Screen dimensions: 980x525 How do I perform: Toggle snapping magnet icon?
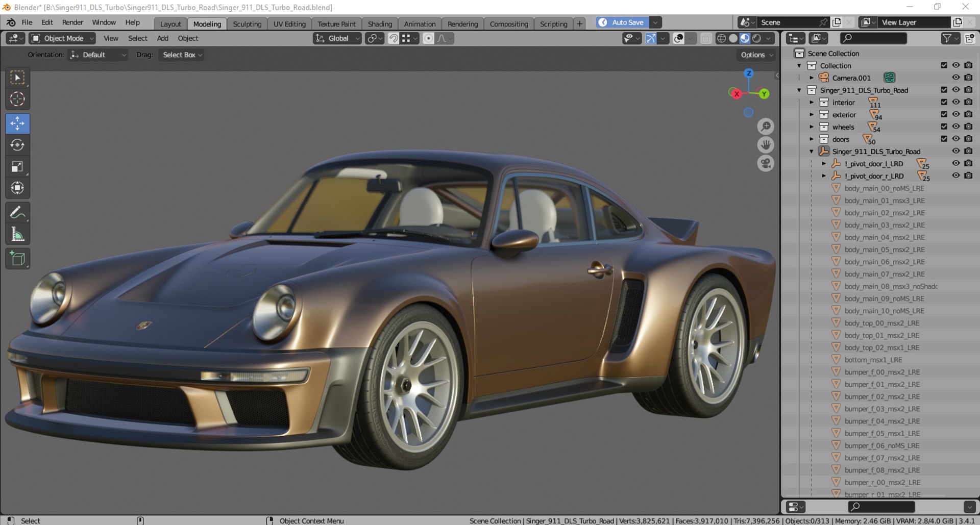394,38
